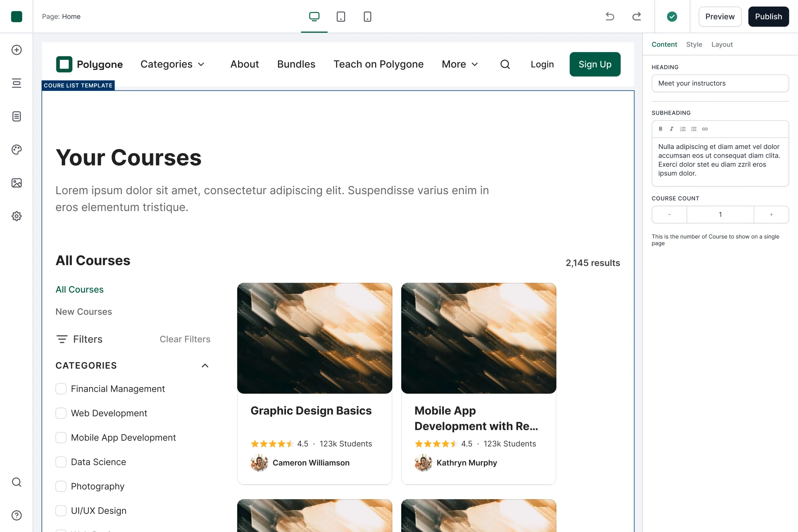Click the Login link

pyautogui.click(x=542, y=64)
